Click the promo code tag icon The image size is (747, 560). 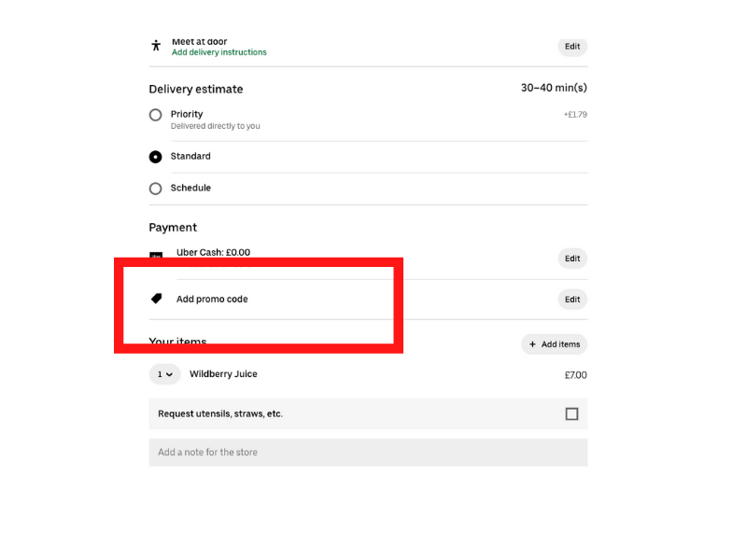(x=156, y=299)
